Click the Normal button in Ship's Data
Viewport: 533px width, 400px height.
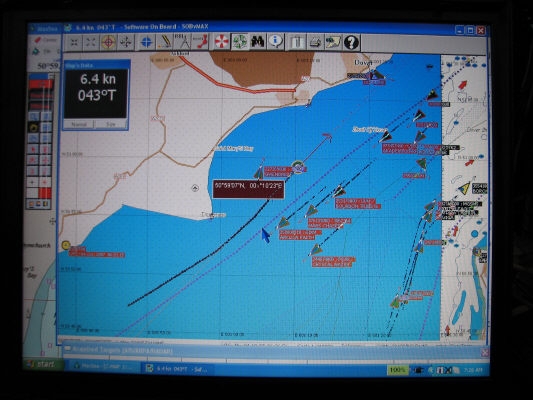click(79, 124)
